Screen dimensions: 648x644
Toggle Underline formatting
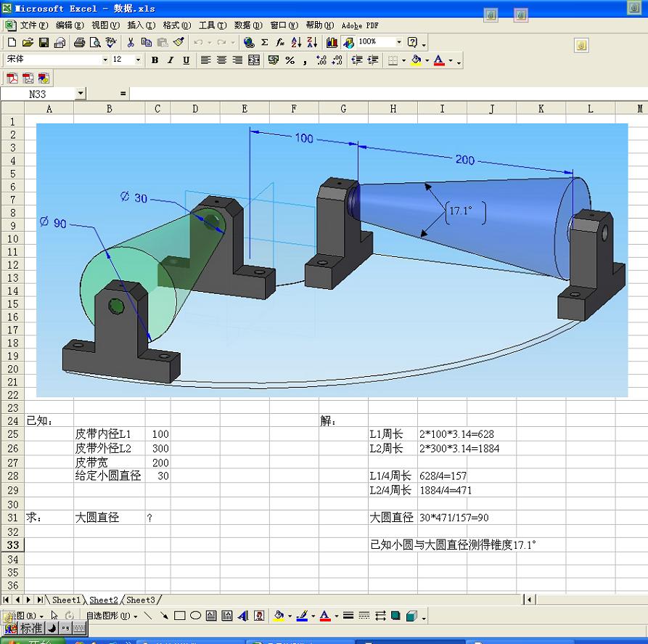[186, 60]
